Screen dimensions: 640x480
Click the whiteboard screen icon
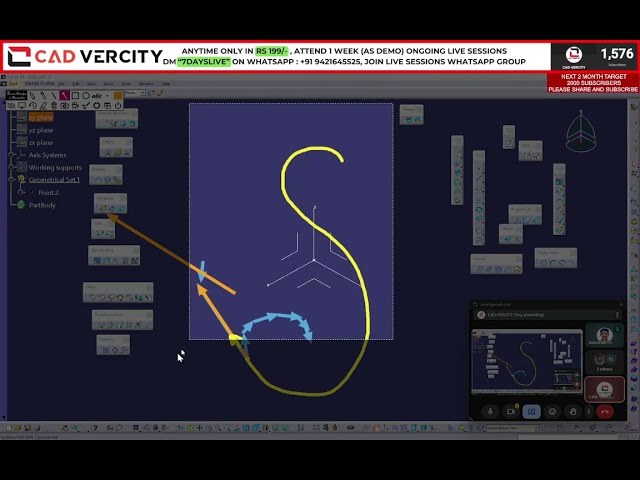(22, 106)
